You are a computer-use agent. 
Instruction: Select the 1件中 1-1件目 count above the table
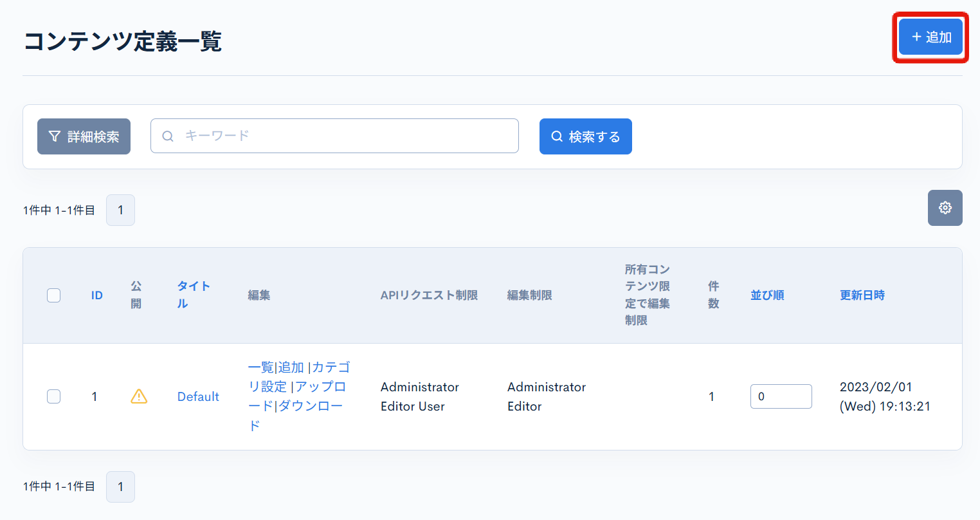pyautogui.click(x=59, y=210)
